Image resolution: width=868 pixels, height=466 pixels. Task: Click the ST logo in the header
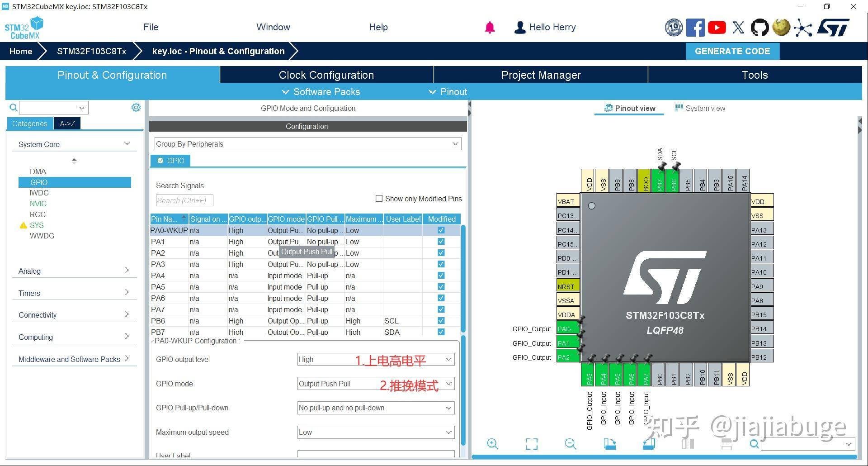[x=833, y=28]
